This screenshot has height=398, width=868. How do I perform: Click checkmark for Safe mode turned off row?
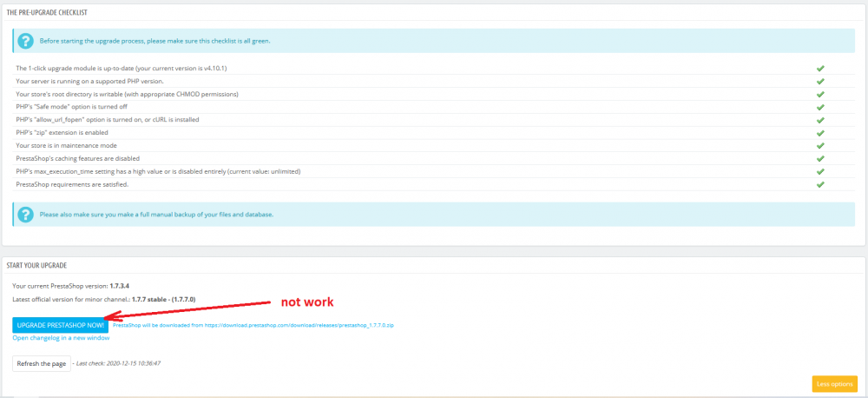(820, 107)
